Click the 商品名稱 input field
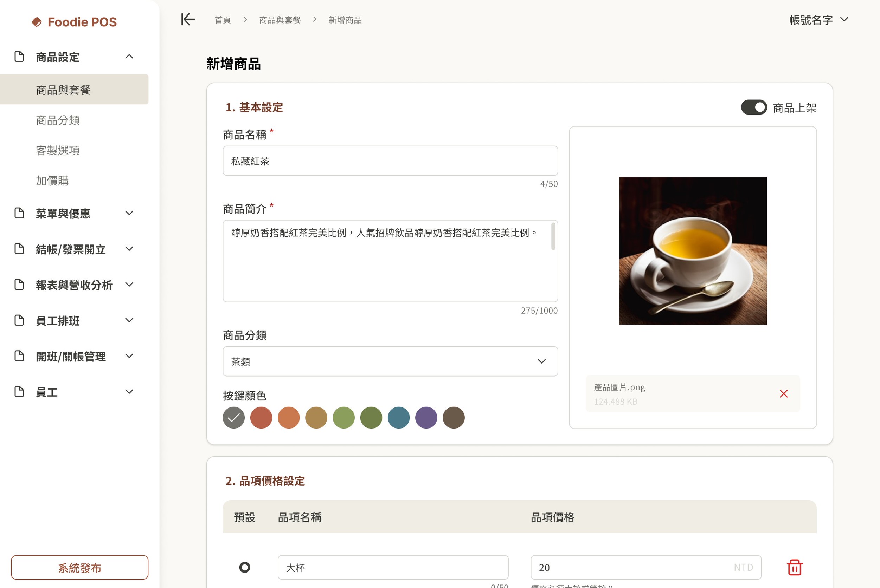This screenshot has width=880, height=588. [390, 161]
